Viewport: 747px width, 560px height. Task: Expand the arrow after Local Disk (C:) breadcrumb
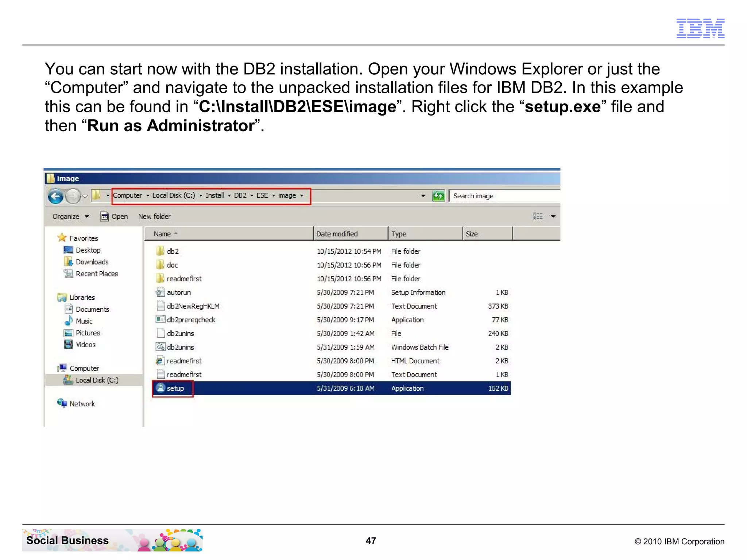[x=201, y=196]
